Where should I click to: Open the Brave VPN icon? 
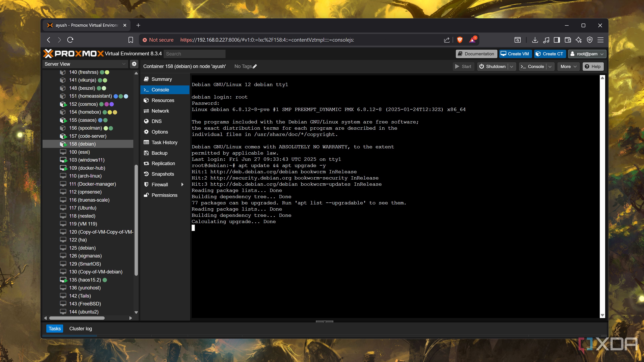coord(590,40)
